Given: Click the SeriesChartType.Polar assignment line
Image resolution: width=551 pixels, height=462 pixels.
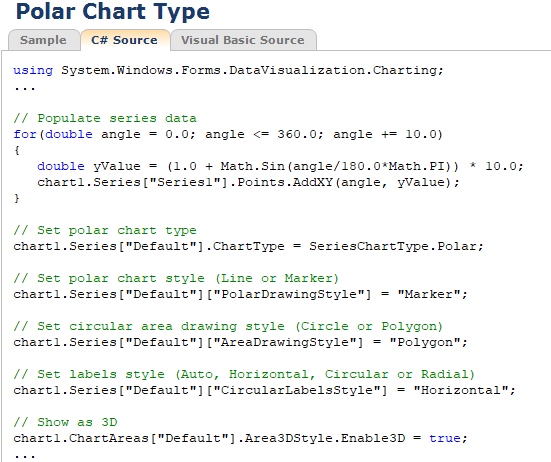Looking at the screenshot, I should [248, 246].
